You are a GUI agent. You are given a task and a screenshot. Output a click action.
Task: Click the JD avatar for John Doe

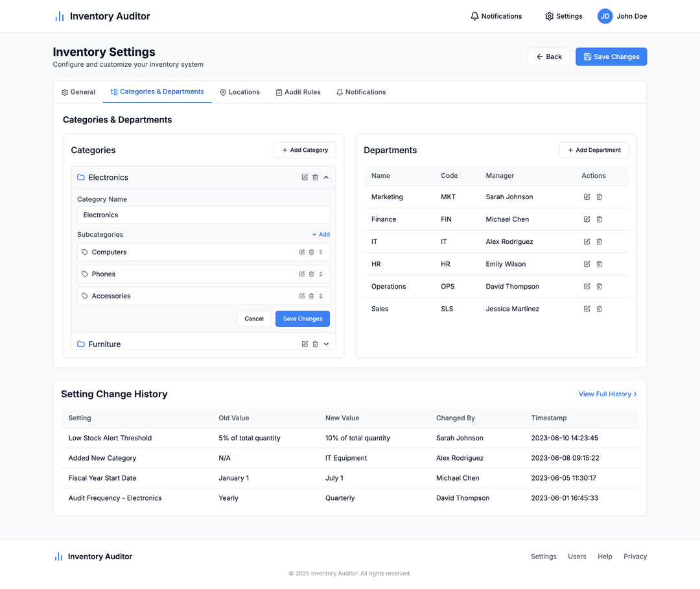click(x=604, y=16)
